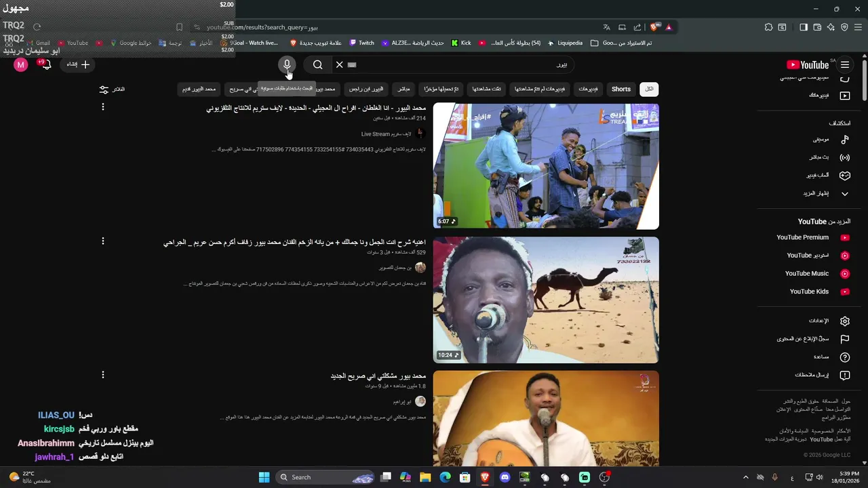Click the Brave Shields lion icon
Screen dimensions: 868x488
(x=654, y=27)
